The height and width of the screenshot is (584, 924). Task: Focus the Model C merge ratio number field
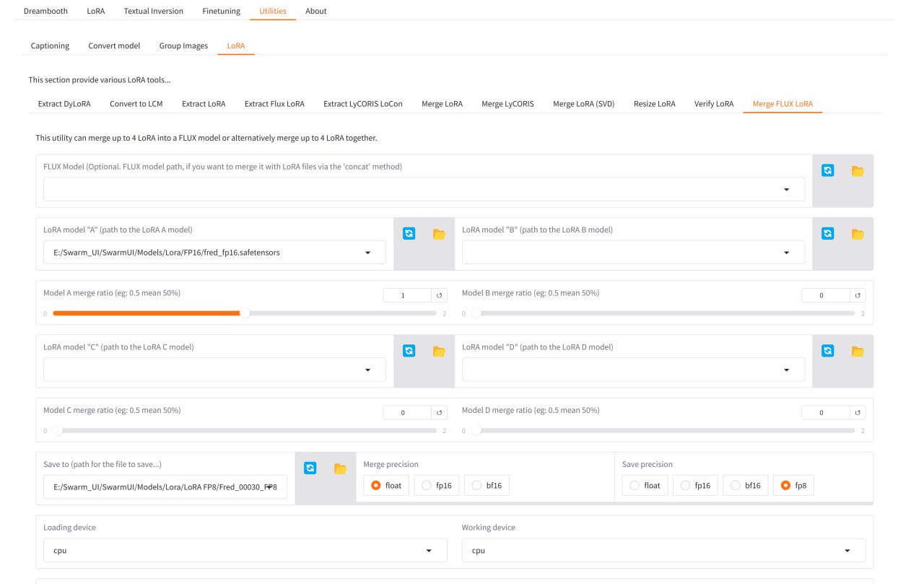pos(407,413)
